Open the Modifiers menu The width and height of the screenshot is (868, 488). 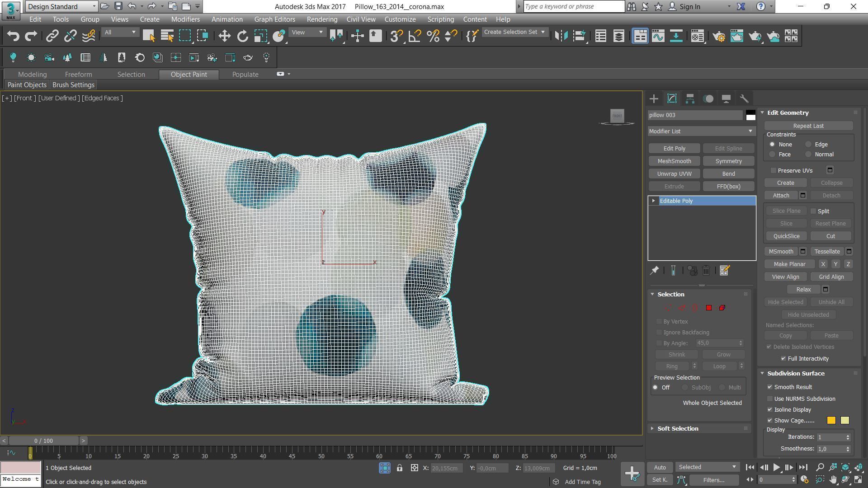185,19
